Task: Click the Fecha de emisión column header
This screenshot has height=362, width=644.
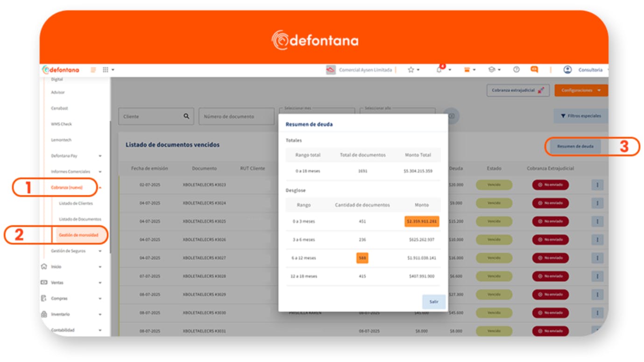Action: coord(149,168)
